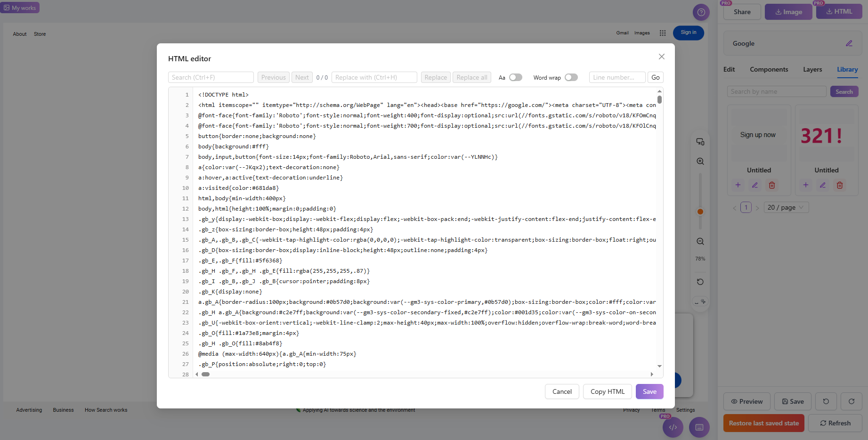Delete the "321!" library component

[x=839, y=185]
